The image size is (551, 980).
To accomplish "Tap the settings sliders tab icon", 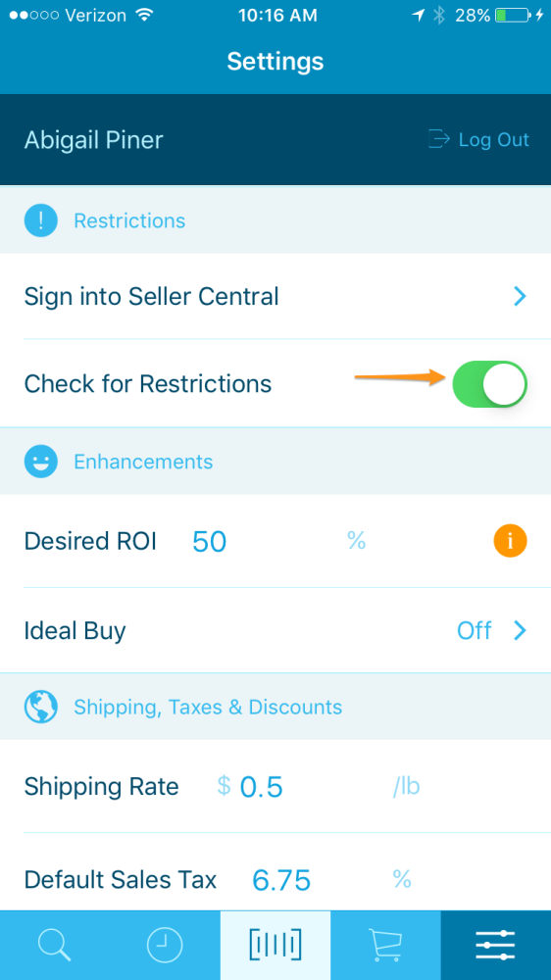I will click(495, 945).
